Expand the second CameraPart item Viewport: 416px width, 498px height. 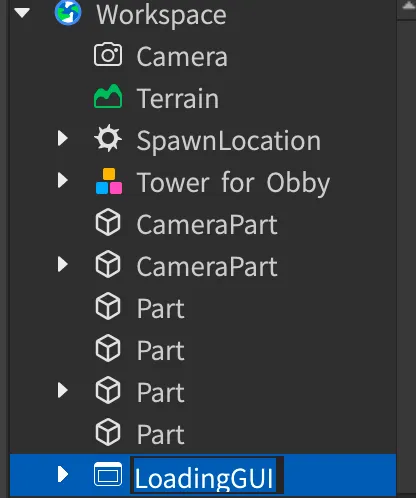coord(62,264)
